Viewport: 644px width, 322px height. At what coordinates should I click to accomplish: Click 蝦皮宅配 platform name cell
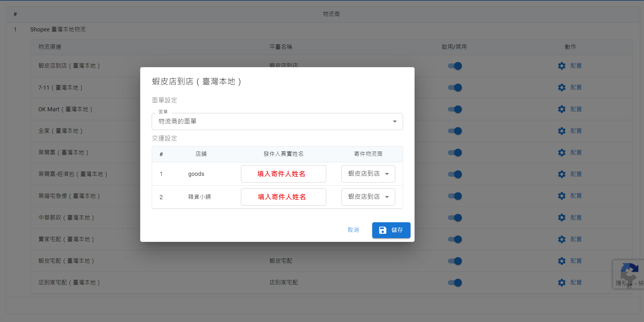tap(281, 261)
